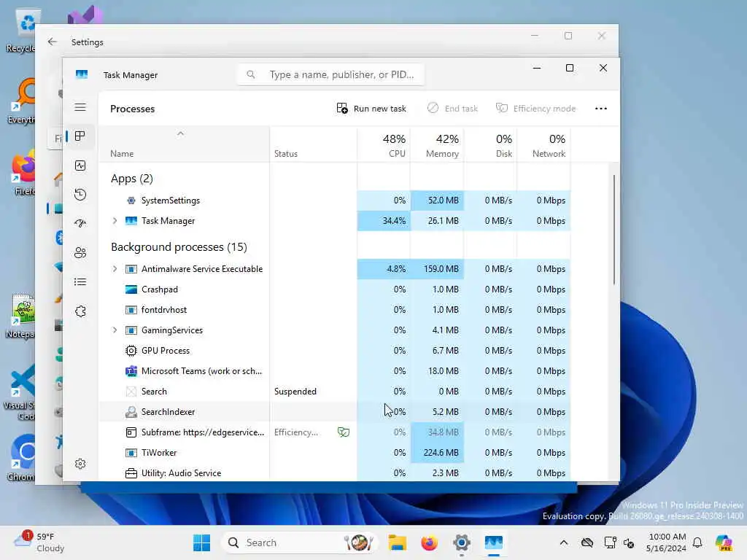
Task: Sort processes by the CPU column
Action: pos(384,145)
